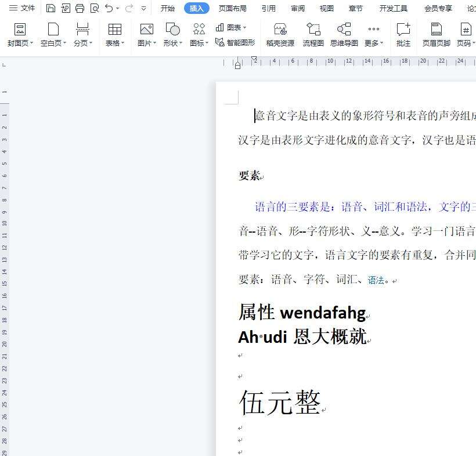Open the undo history dropdown arrow

[x=118, y=9]
